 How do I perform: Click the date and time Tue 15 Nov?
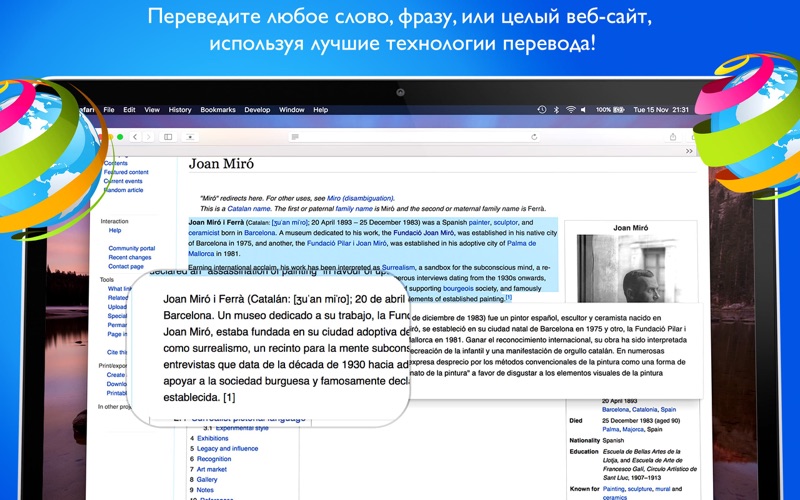pos(661,110)
